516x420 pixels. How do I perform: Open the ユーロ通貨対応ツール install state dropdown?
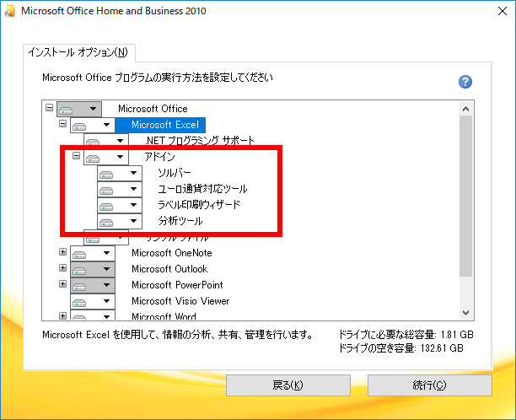point(120,189)
